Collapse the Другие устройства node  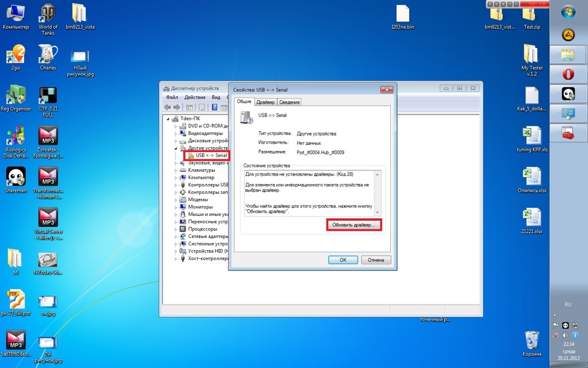[x=176, y=148]
